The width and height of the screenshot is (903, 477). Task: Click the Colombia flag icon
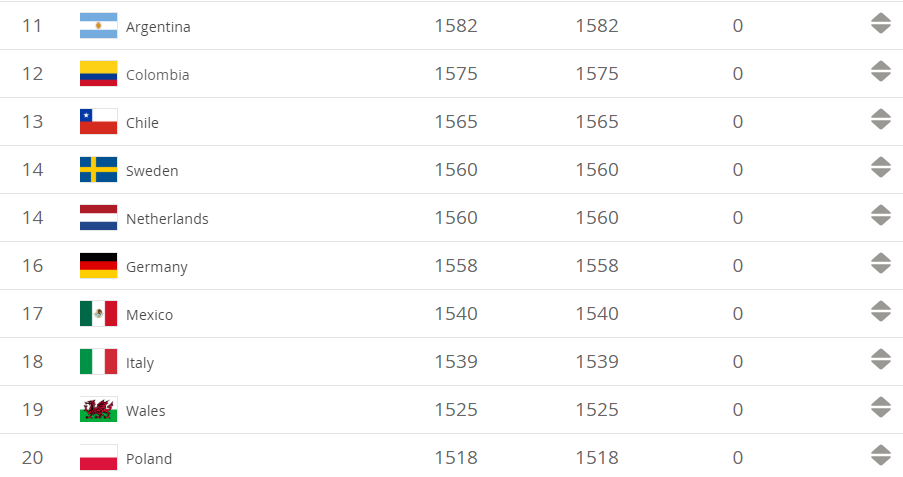pyautogui.click(x=98, y=74)
